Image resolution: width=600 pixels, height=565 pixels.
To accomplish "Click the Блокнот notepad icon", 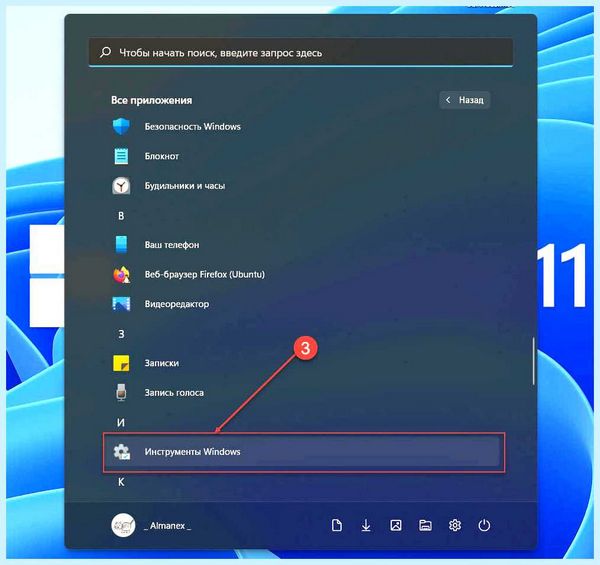I will (x=121, y=156).
